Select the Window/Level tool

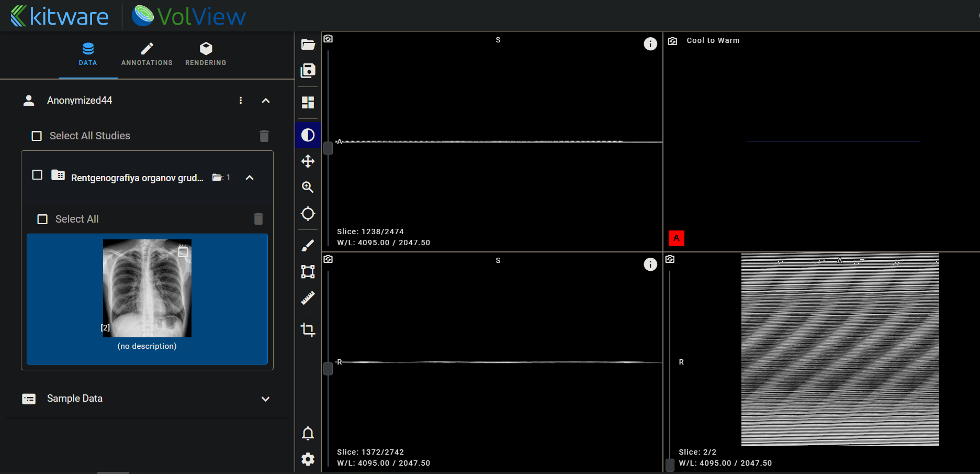click(x=308, y=135)
